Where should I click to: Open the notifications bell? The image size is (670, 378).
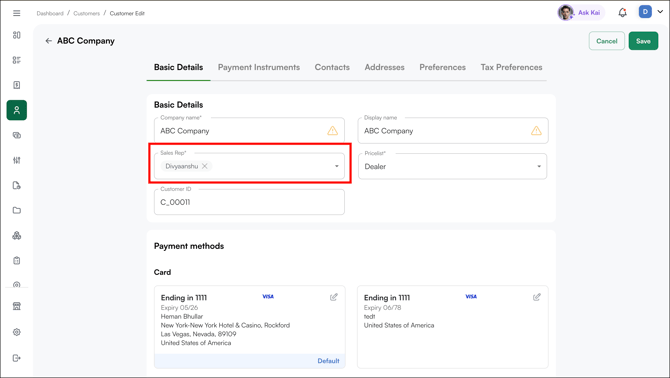click(x=623, y=12)
